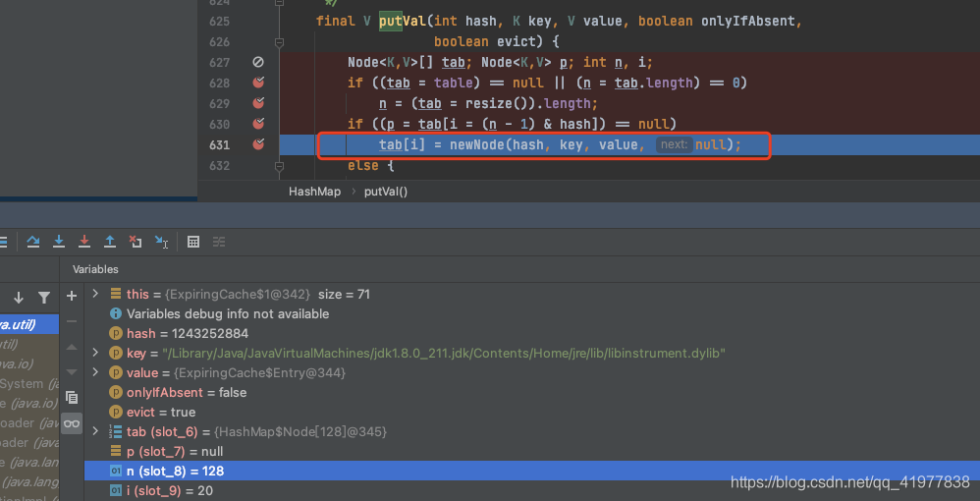
Task: Expand the 'key' variable node
Action: 95,353
